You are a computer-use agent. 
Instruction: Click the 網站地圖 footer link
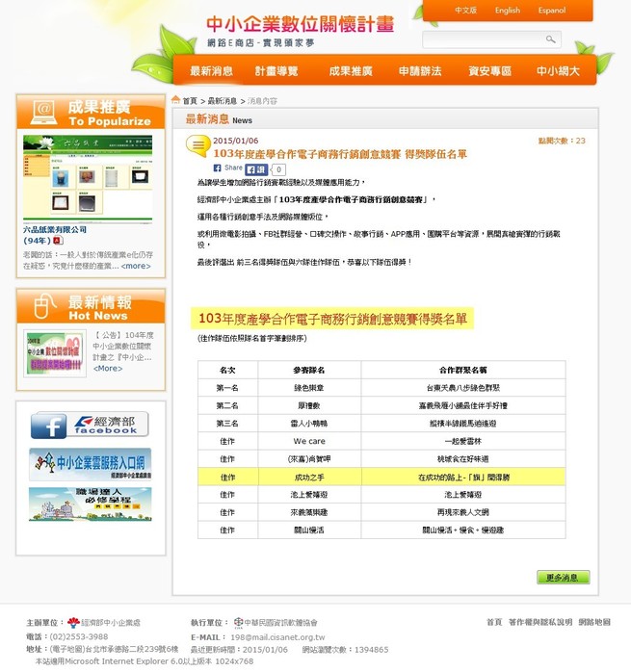593,622
